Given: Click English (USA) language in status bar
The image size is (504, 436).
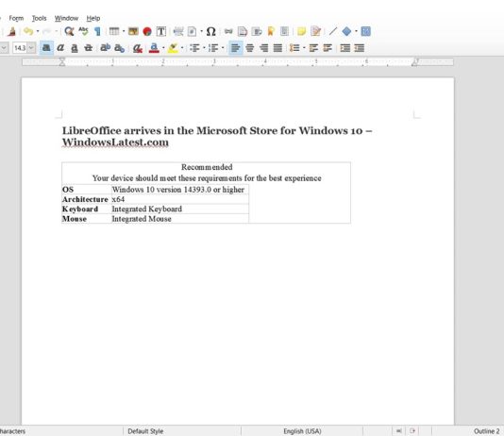Looking at the screenshot, I should [x=302, y=431].
